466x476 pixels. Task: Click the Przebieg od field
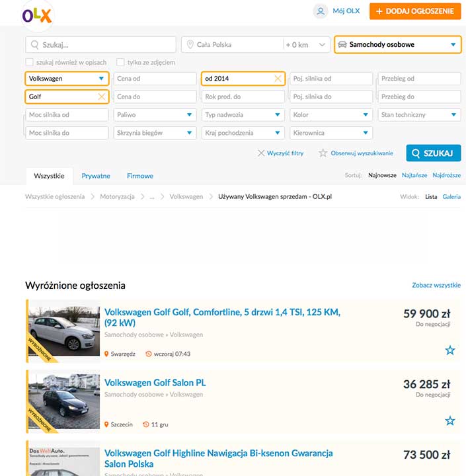(419, 79)
